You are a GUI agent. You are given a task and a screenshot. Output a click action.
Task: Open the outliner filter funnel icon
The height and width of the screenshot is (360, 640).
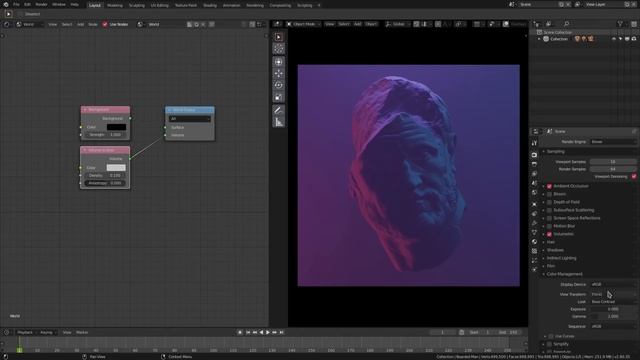(620, 24)
